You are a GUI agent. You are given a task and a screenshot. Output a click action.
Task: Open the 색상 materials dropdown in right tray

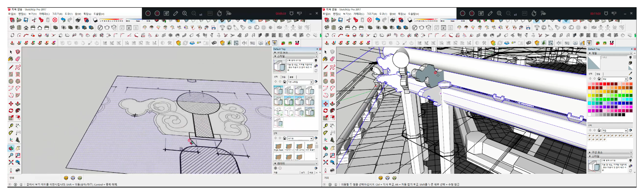click(x=626, y=79)
